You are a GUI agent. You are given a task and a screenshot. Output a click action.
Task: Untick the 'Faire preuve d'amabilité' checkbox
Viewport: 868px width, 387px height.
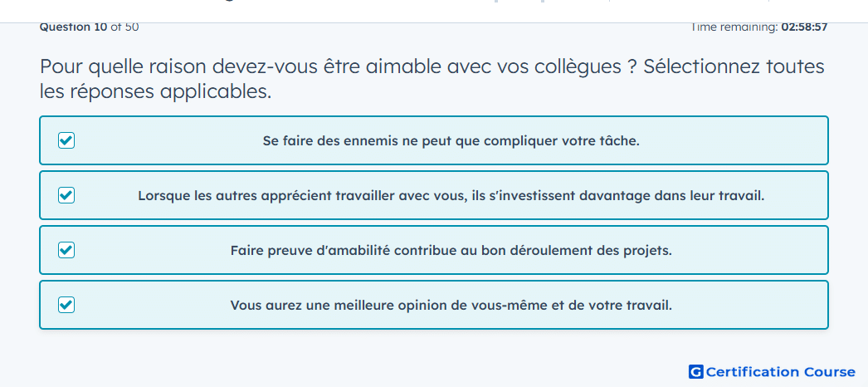tap(66, 250)
